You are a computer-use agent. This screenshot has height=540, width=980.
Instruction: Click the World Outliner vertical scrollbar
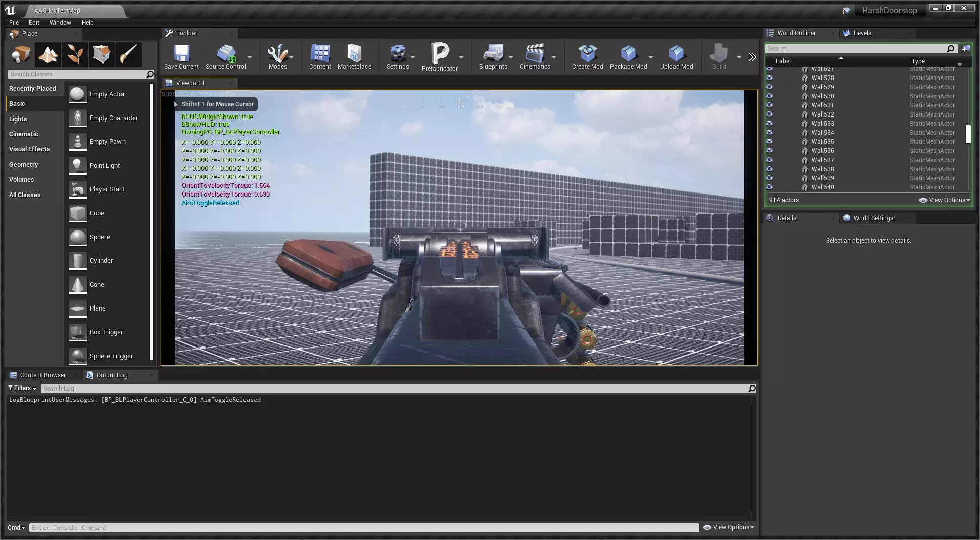coord(968,134)
